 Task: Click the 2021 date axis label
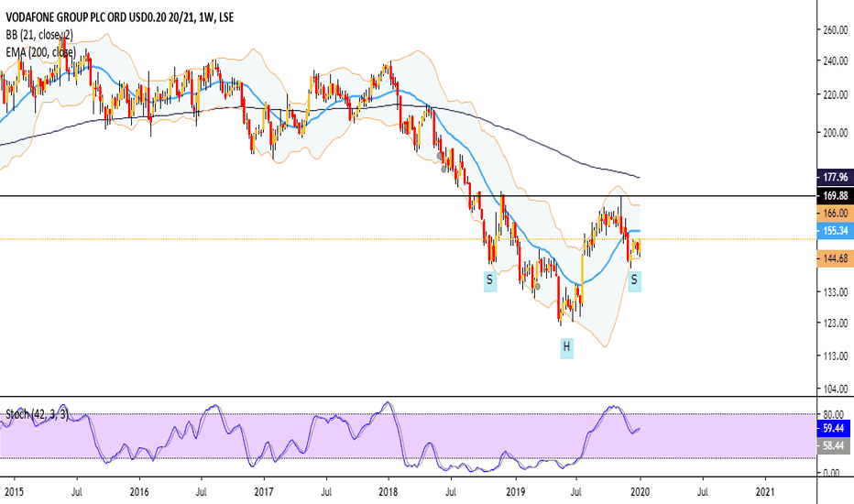pyautogui.click(x=766, y=492)
